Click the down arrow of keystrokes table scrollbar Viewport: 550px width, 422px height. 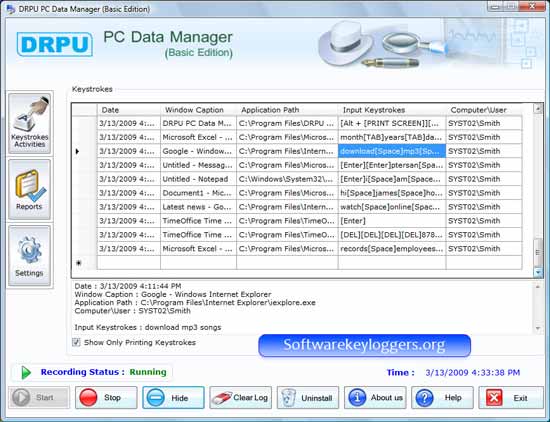[x=538, y=272]
